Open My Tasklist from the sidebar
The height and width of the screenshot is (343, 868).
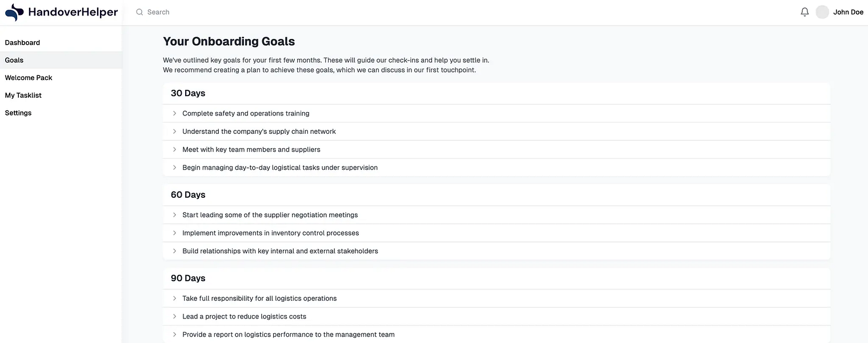(23, 95)
